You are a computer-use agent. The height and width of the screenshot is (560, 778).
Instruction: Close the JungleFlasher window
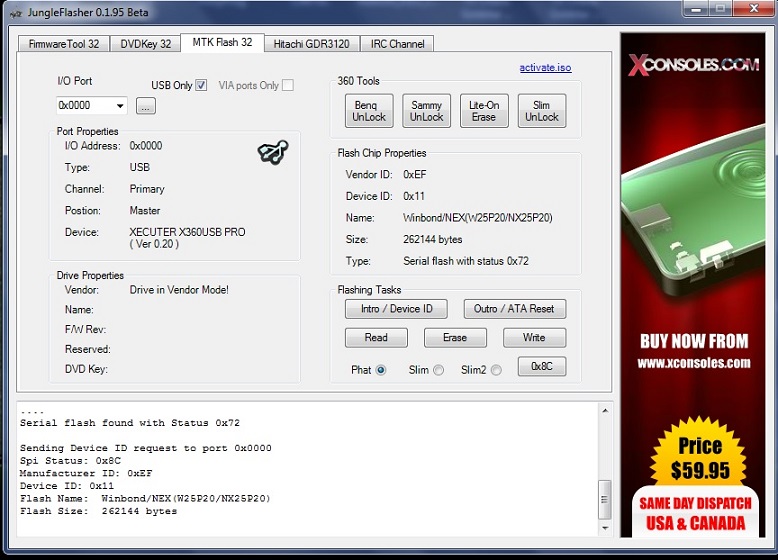754,8
